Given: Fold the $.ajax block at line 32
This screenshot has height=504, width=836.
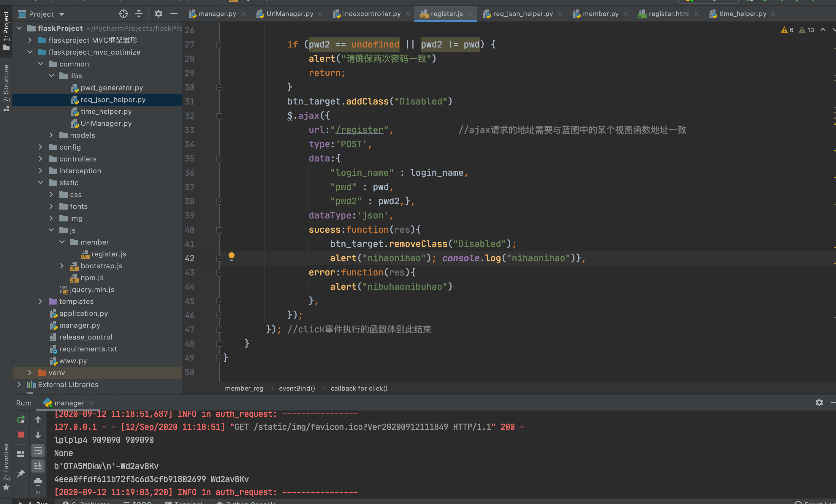Looking at the screenshot, I should tap(219, 116).
